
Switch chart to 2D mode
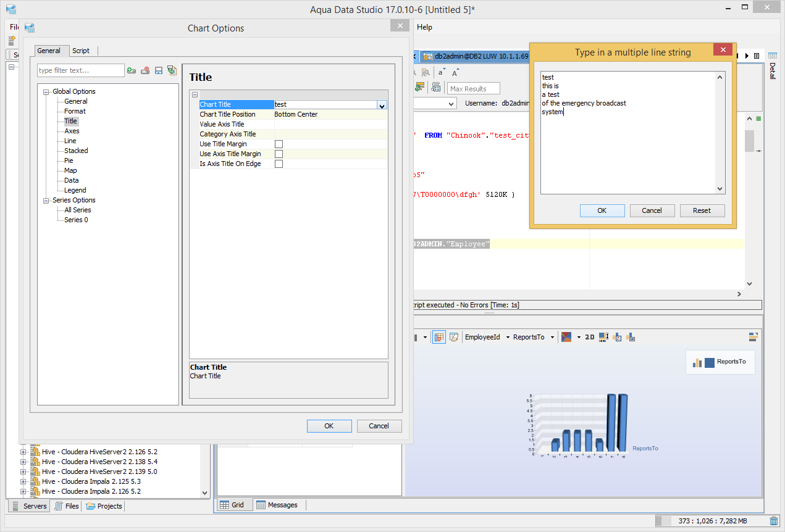pos(590,337)
